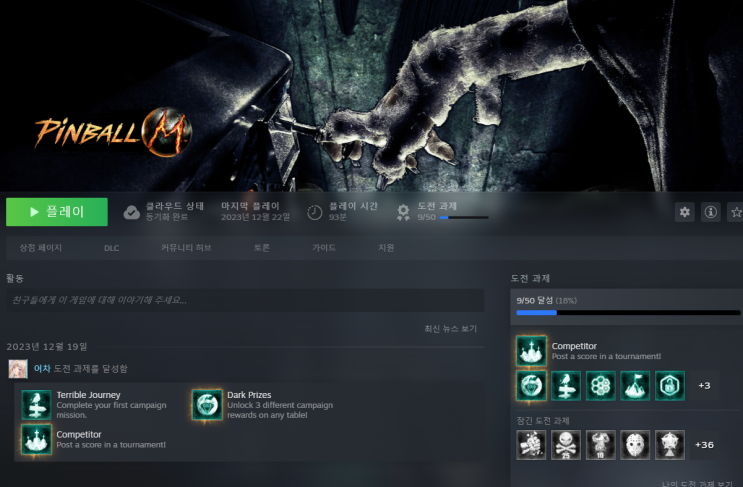Open the DLC tab

[111, 248]
